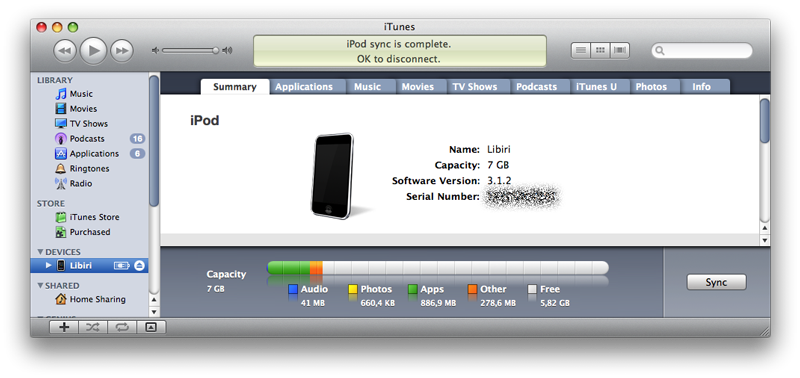Click the search field

point(702,51)
